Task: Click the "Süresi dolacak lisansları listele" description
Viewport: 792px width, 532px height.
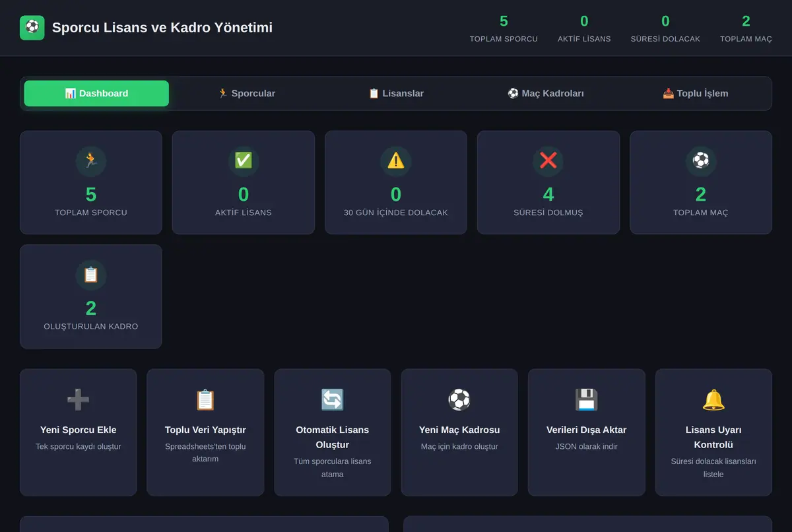Action: (x=713, y=467)
